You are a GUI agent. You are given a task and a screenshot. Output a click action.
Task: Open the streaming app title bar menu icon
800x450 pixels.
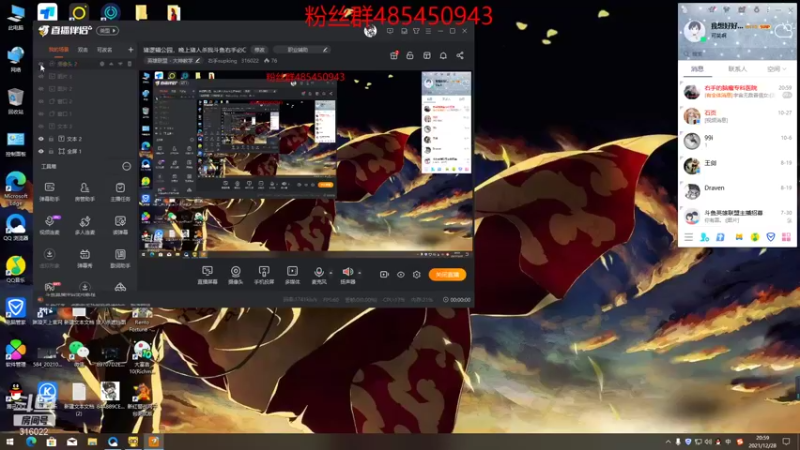[x=428, y=31]
